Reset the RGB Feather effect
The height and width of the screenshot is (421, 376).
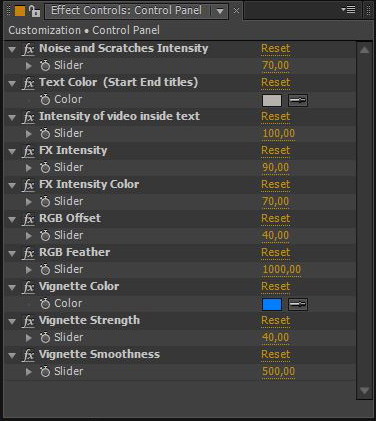276,252
